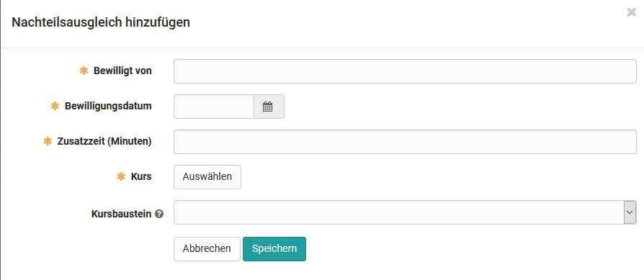This screenshot has width=644, height=280.
Task: Click the required asterisk beside Bewilligungsdatum
Action: click(x=55, y=106)
